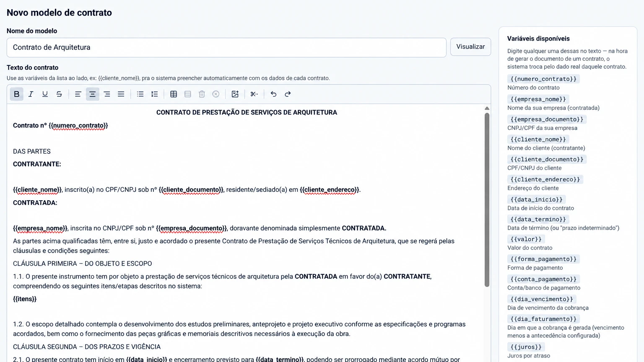Click the scrollbar up arrow in editor
This screenshot has height=362, width=644.
[487, 108]
